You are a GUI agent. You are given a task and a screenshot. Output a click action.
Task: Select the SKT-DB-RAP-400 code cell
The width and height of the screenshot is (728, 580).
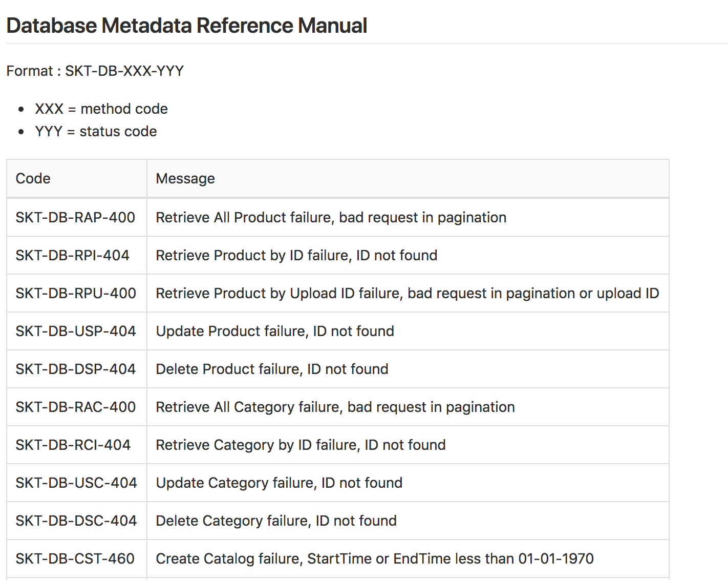coord(75,217)
